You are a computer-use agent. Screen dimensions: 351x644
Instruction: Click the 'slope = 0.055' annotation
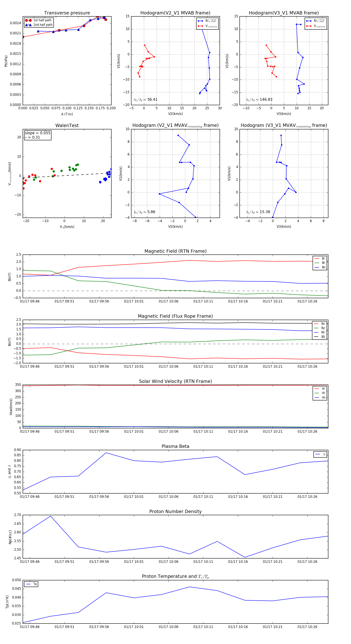[38, 133]
